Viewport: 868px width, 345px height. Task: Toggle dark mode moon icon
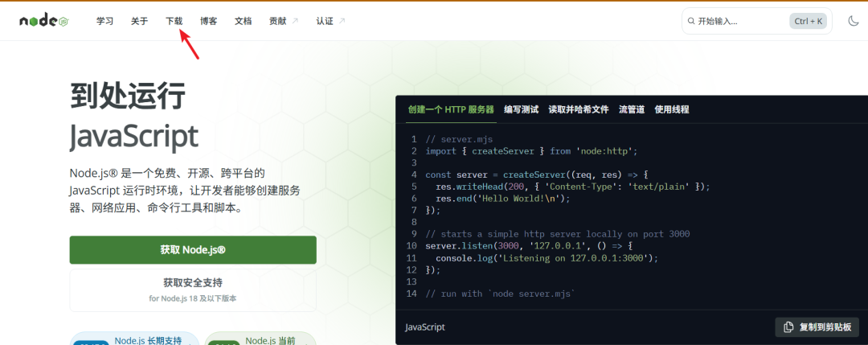tap(853, 21)
